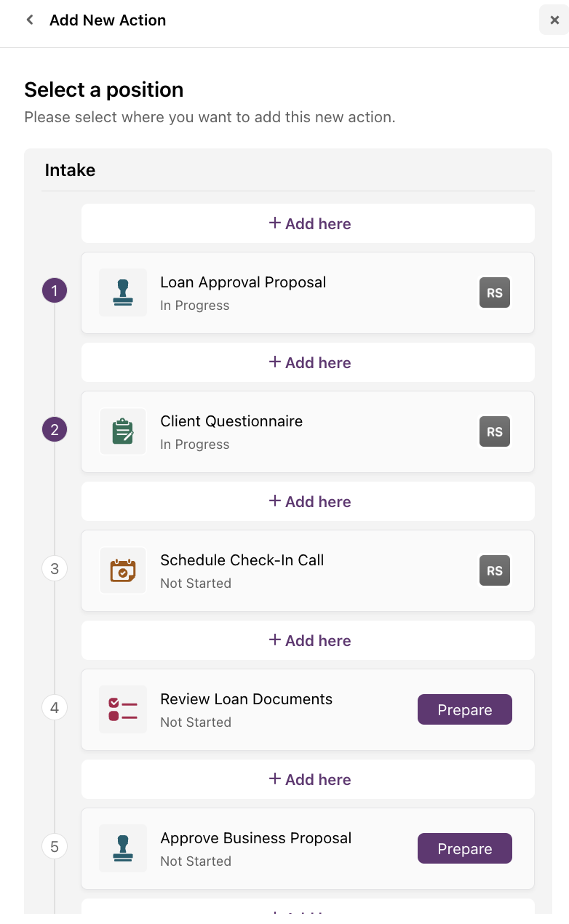Select step 1 circle marker
Screen dimensions: 569x924
click(55, 291)
